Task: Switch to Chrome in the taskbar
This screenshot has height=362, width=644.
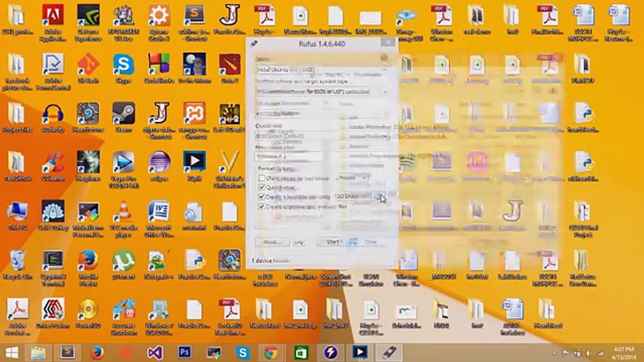Action: tap(271, 352)
